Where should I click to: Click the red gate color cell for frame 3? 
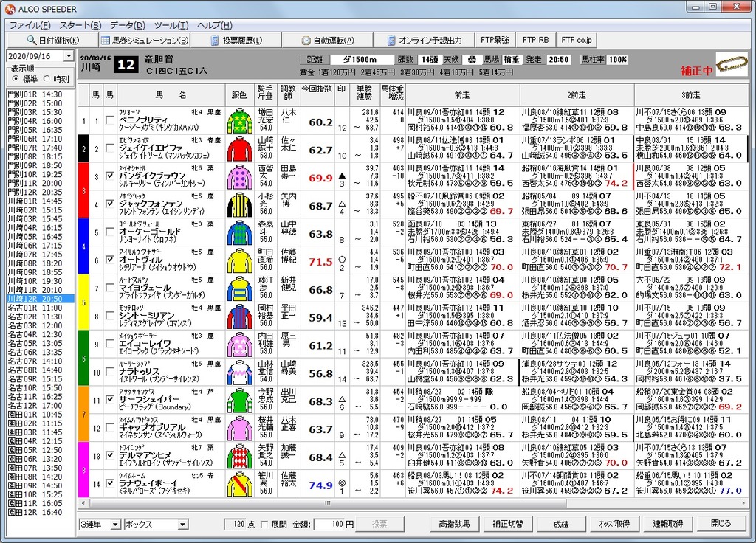[83, 190]
